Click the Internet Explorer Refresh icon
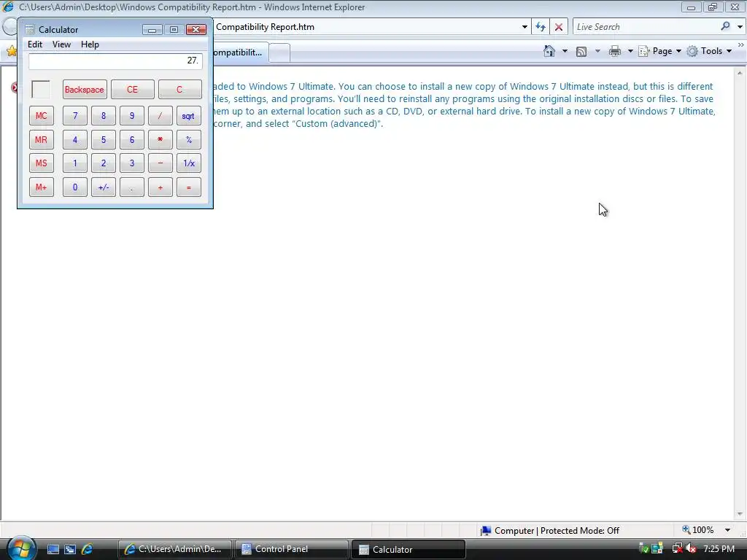The image size is (747, 560). [x=541, y=27]
